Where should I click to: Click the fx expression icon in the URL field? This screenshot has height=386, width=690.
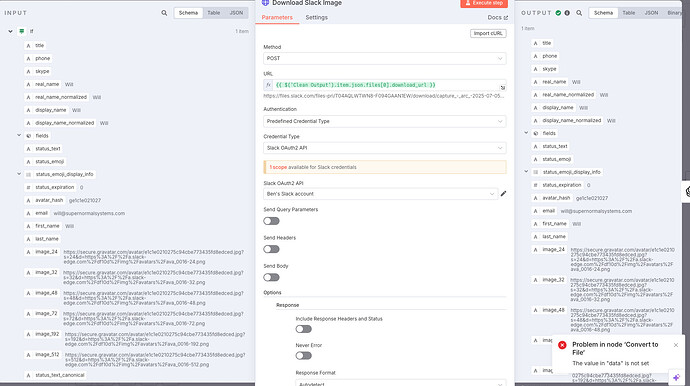pyautogui.click(x=268, y=85)
